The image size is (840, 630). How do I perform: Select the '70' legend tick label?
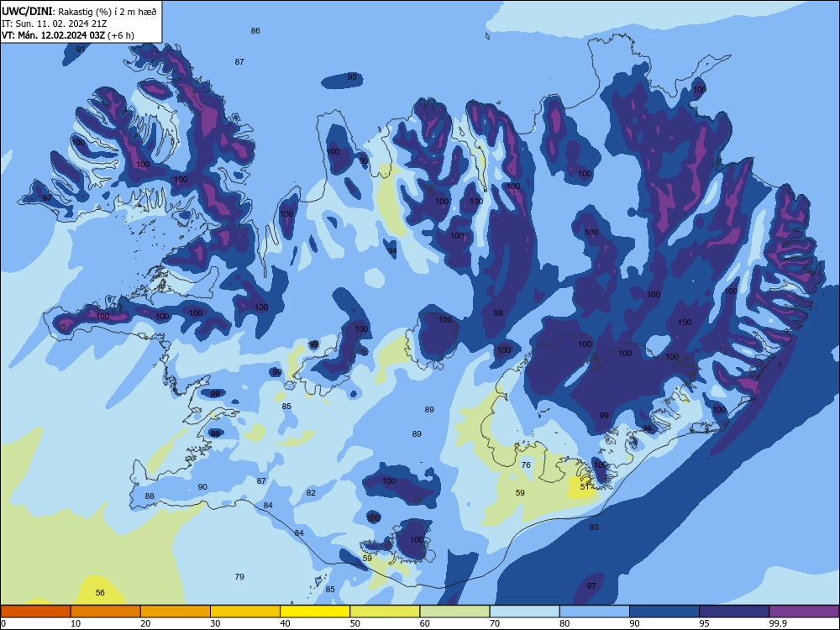click(x=495, y=623)
